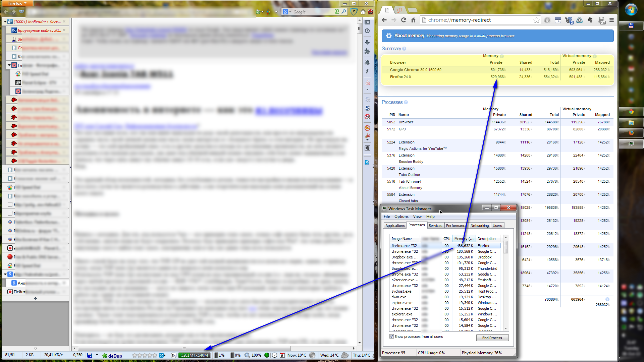Switch to Services tab in Task Manager
The image size is (644, 362).
pos(435,226)
